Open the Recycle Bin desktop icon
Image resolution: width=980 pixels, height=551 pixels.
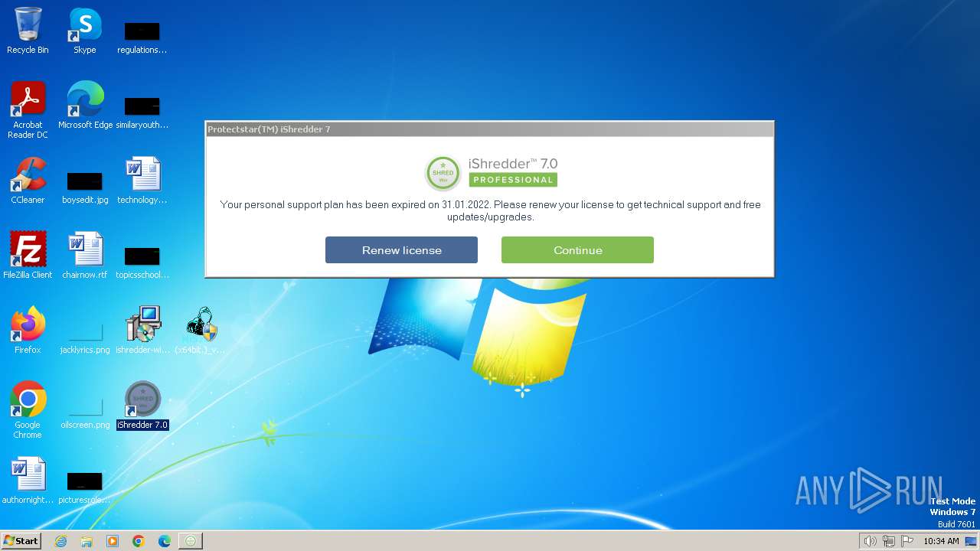(x=28, y=31)
